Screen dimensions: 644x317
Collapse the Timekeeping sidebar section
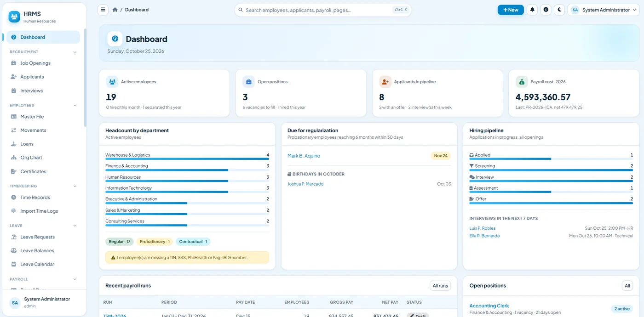tap(75, 186)
